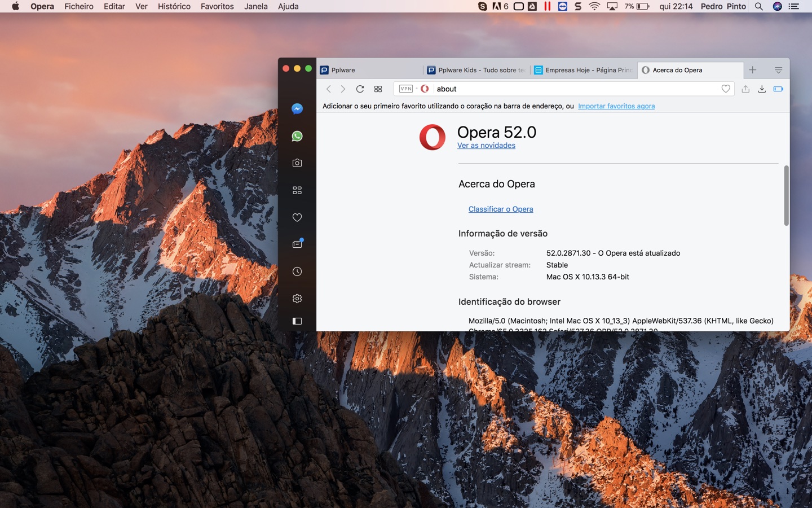
Task: Open the Instagram sidebar panel
Action: (x=297, y=163)
